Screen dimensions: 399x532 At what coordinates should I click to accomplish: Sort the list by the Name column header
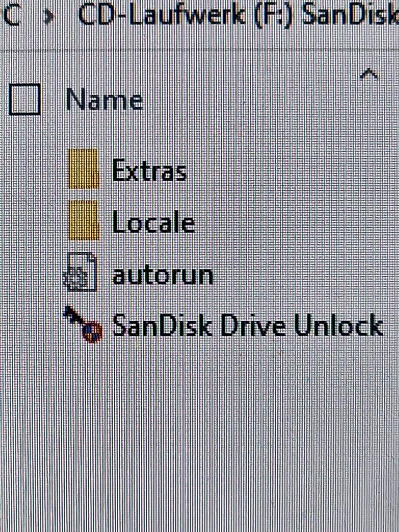point(104,100)
